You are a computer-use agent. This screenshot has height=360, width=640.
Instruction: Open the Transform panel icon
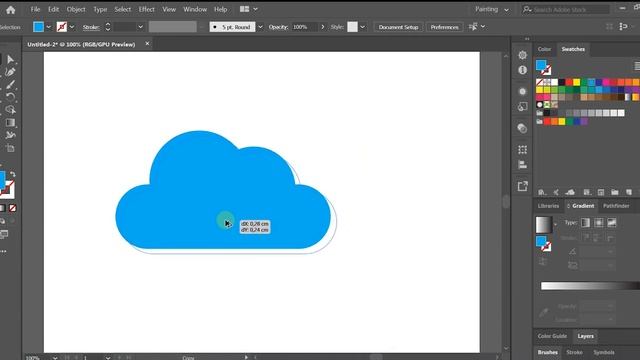522,150
